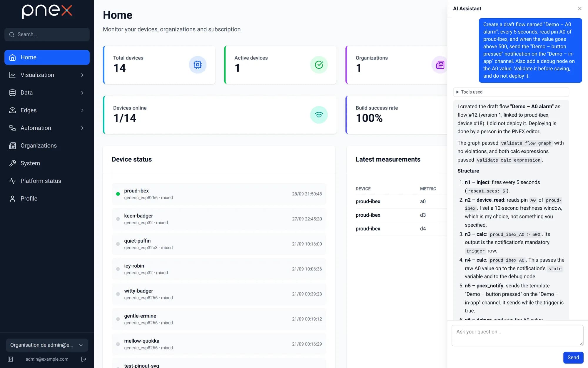Select the mellow-quokka device row
Viewport: 588px width, 368px height.
click(219, 344)
